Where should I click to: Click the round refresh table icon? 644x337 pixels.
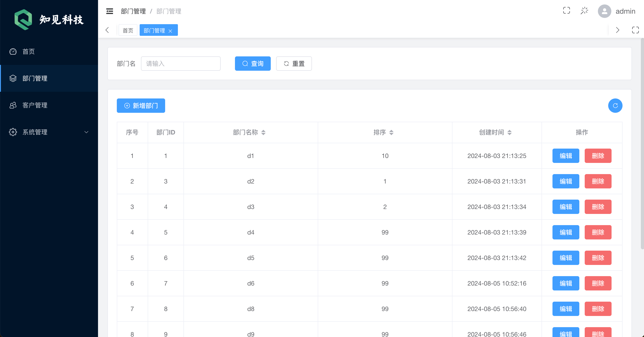(x=615, y=105)
